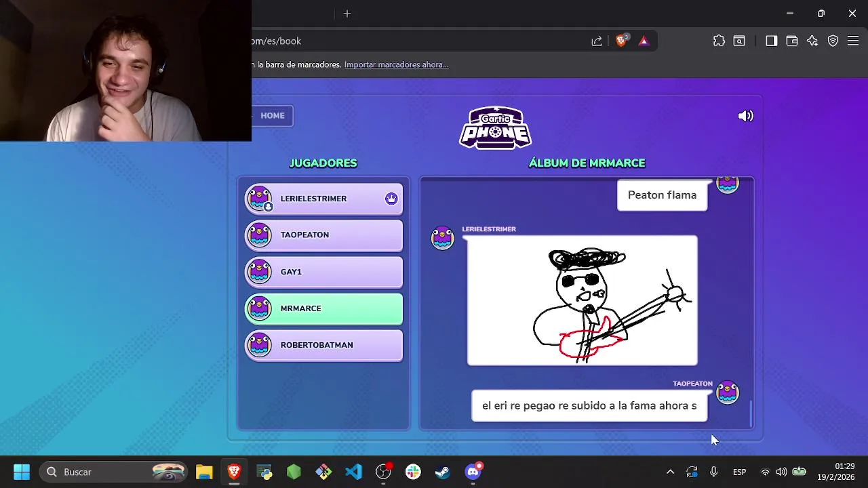Open the Brave VPN shield icon
Image resolution: width=868 pixels, height=488 pixels.
[833, 41]
